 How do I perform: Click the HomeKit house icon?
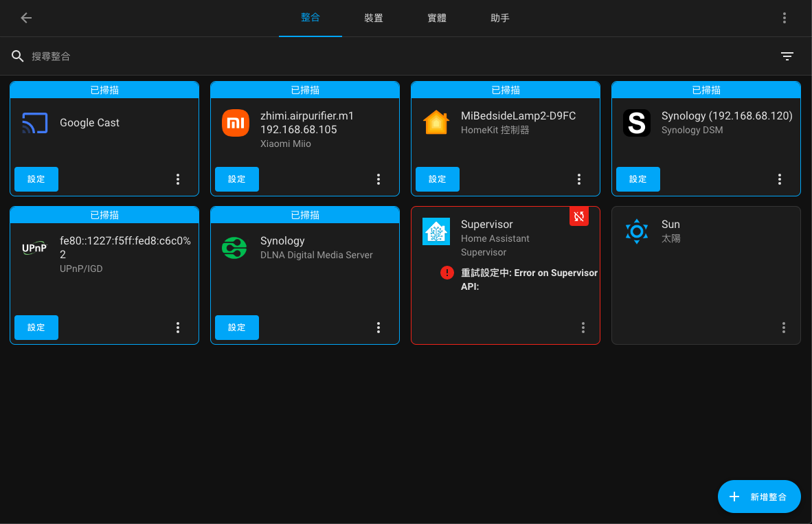[436, 123]
